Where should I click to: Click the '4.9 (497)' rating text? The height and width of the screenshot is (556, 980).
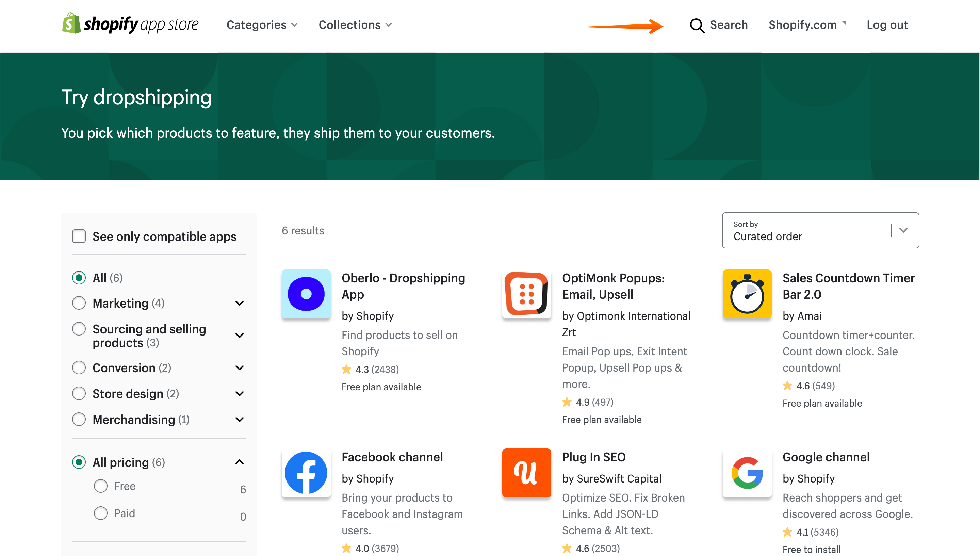(x=594, y=402)
